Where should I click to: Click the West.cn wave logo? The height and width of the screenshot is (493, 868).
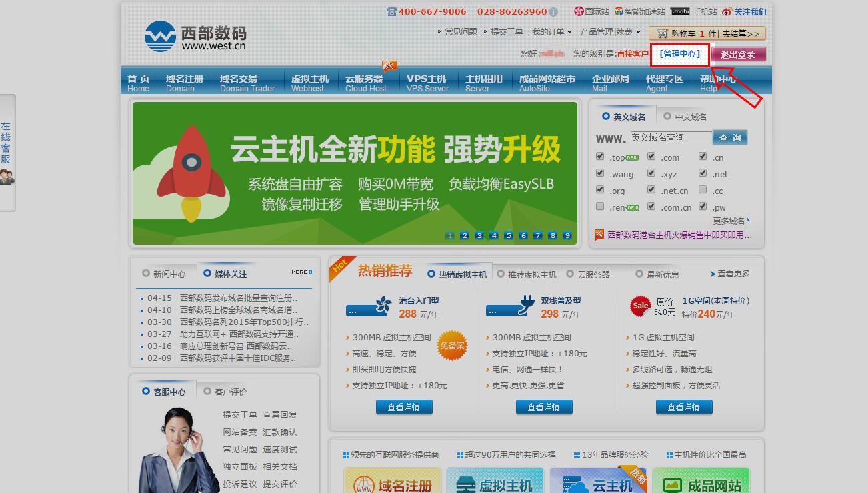pos(160,36)
